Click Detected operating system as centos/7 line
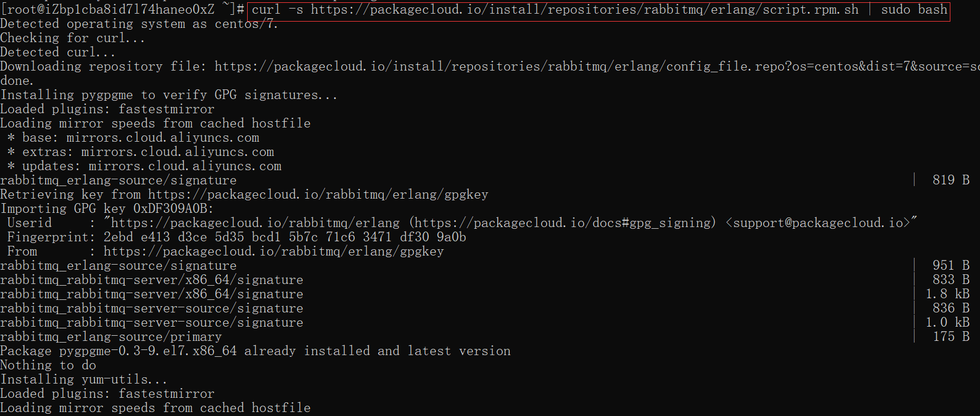This screenshot has height=416, width=980. [139, 24]
